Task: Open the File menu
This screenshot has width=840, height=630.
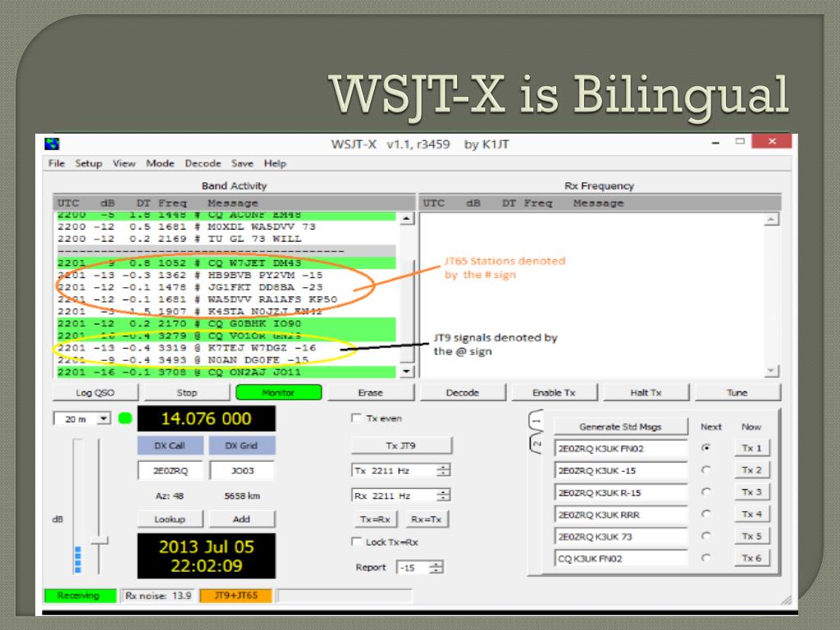Action: pos(57,163)
